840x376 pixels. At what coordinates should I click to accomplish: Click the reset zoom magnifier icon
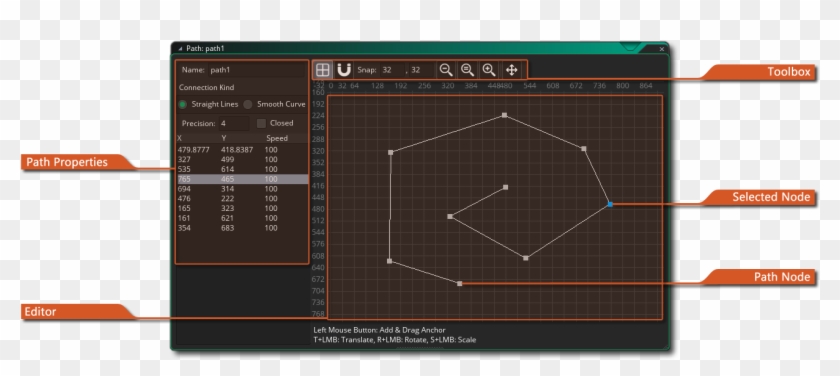(x=467, y=70)
